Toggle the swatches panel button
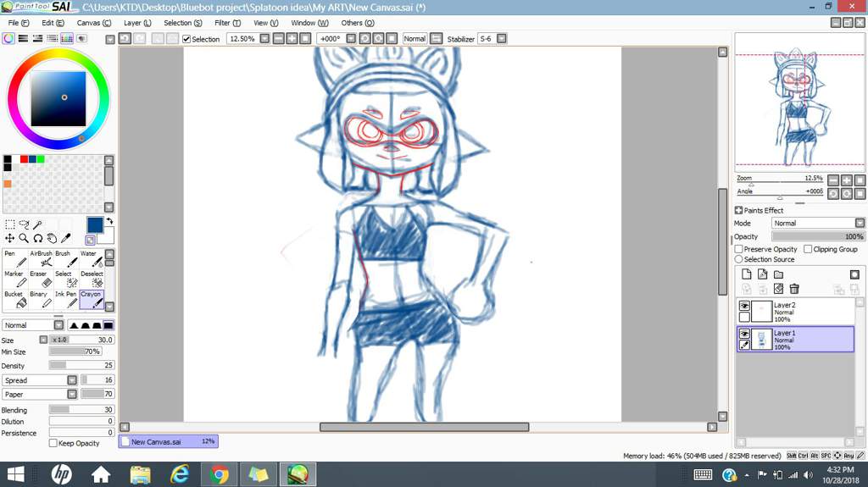This screenshot has width=868, height=487. pos(66,38)
